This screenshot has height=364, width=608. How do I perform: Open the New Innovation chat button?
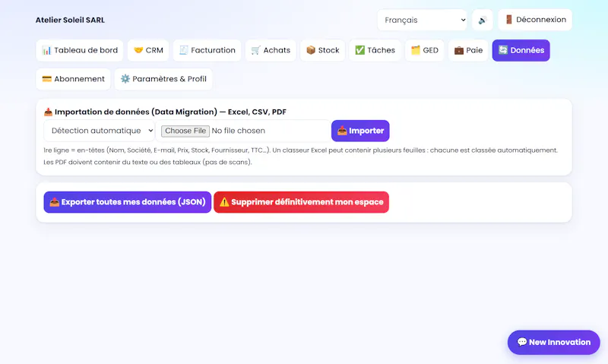tap(554, 342)
